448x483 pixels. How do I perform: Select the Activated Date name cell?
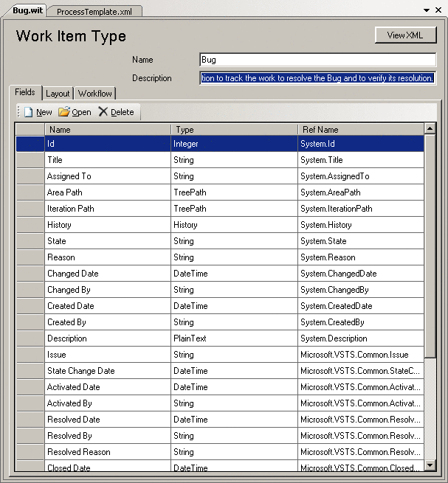[x=108, y=387]
